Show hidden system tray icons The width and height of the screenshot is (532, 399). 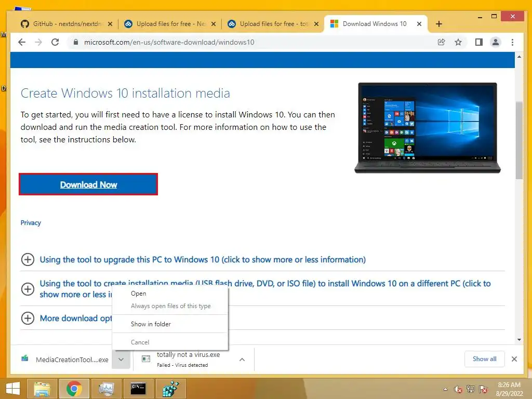click(x=445, y=389)
